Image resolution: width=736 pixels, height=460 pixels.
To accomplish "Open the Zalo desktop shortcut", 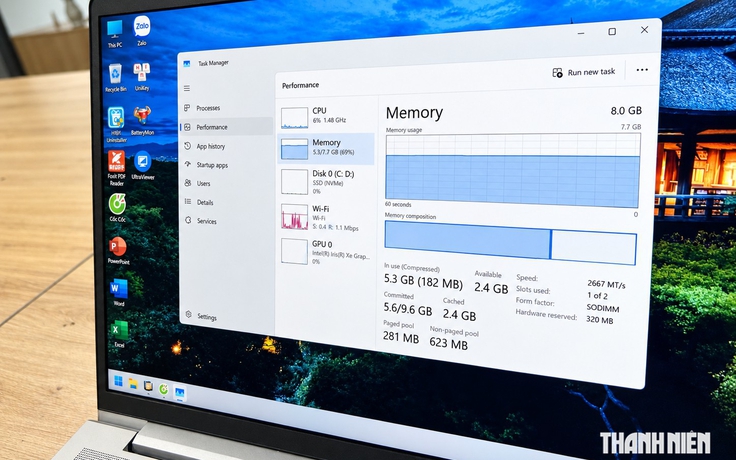I will 142,31.
